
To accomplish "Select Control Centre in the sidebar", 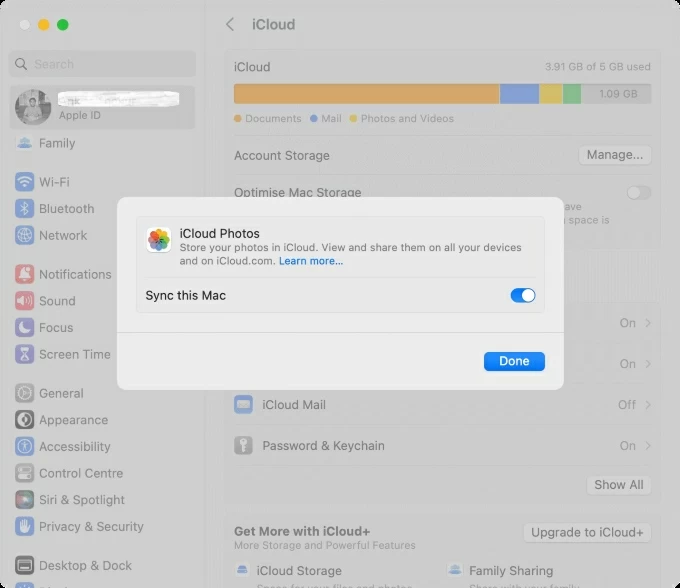I will 81,473.
